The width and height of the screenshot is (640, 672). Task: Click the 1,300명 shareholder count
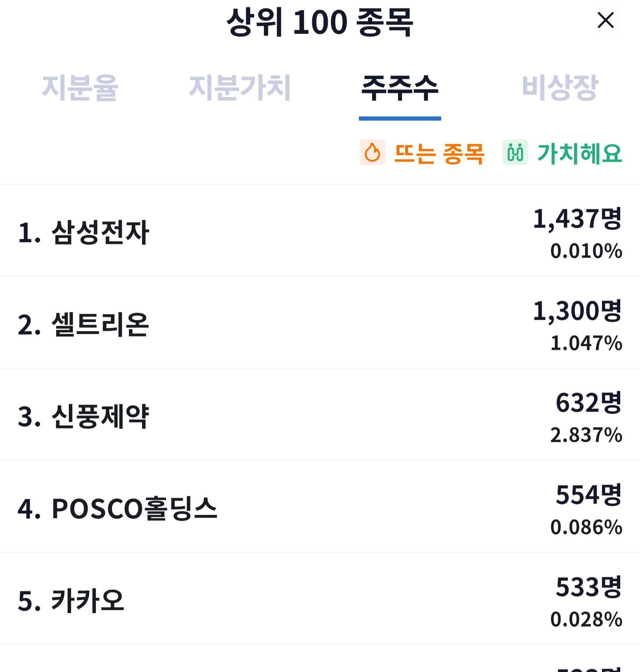click(577, 311)
